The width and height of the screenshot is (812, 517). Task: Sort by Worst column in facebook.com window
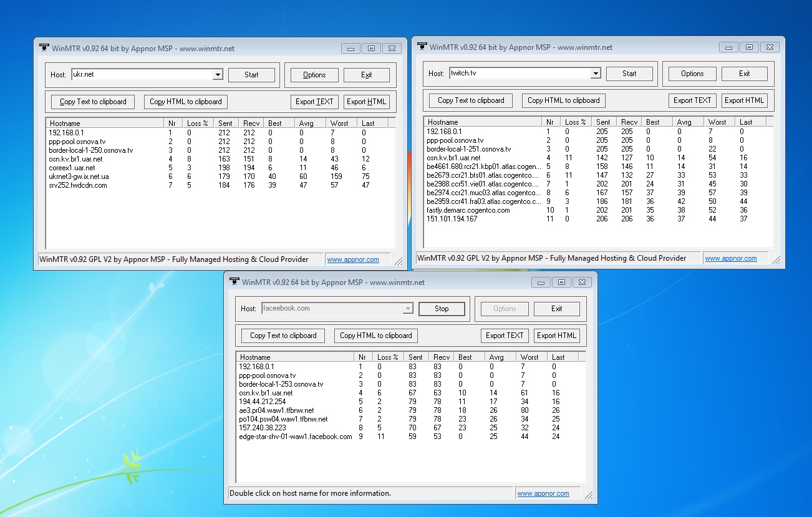click(531, 357)
